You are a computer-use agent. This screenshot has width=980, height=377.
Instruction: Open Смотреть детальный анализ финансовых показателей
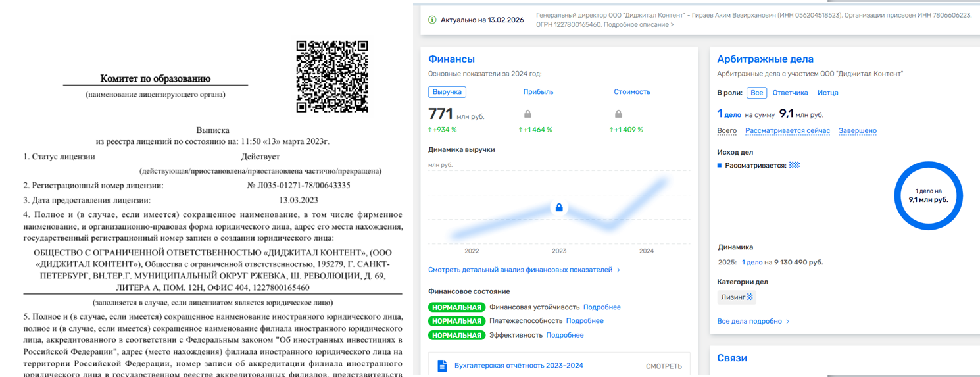click(x=524, y=270)
